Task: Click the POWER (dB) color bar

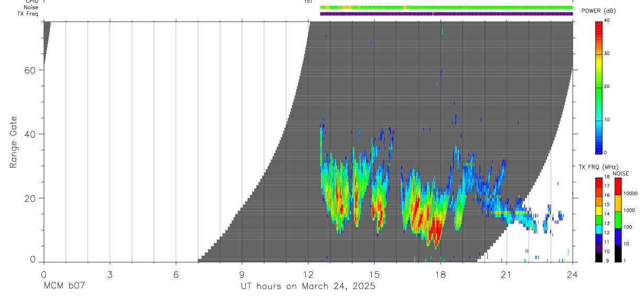Action: tap(598, 87)
